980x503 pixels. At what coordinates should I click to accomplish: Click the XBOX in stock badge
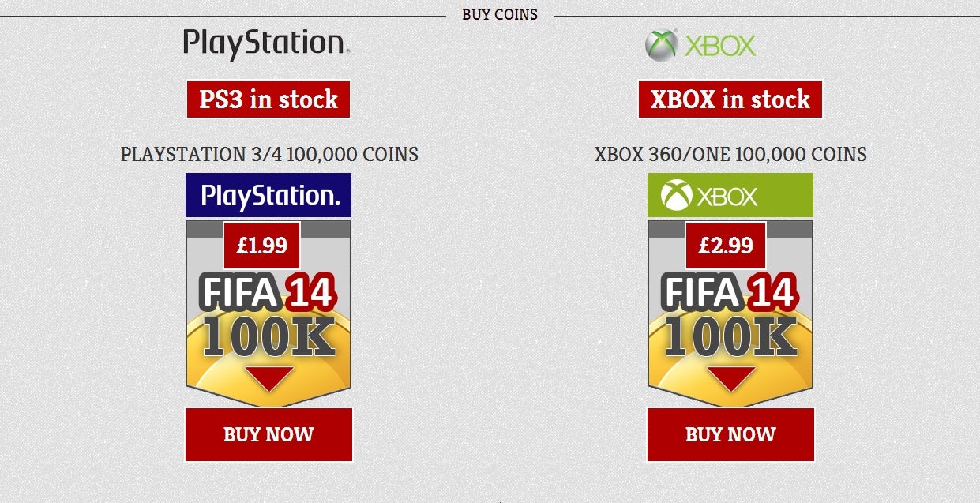click(x=730, y=99)
